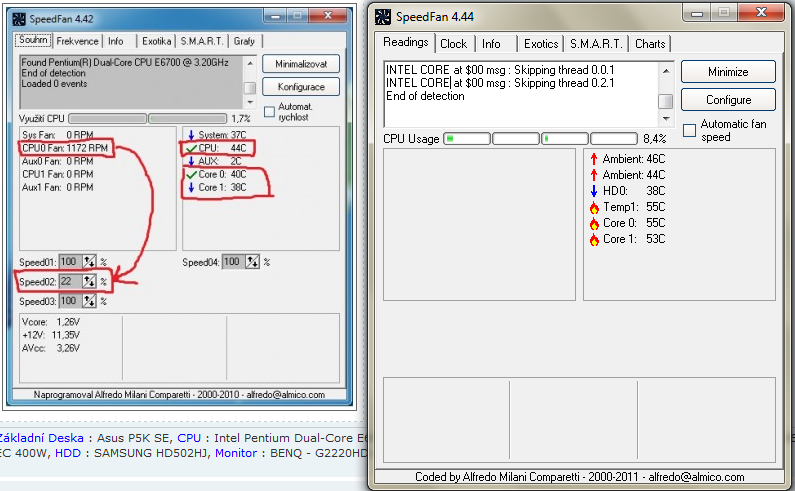Adjust Speed02 spinner arrows

(89, 282)
